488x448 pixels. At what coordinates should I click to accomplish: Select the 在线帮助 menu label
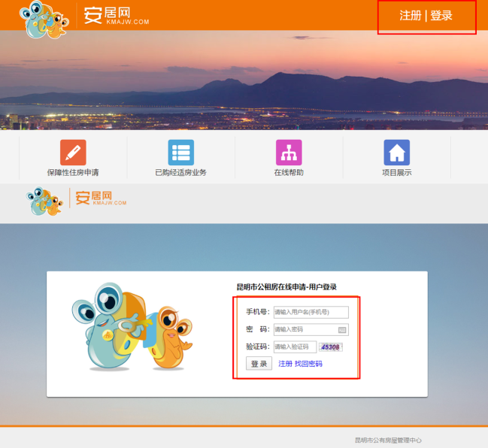[x=289, y=173]
